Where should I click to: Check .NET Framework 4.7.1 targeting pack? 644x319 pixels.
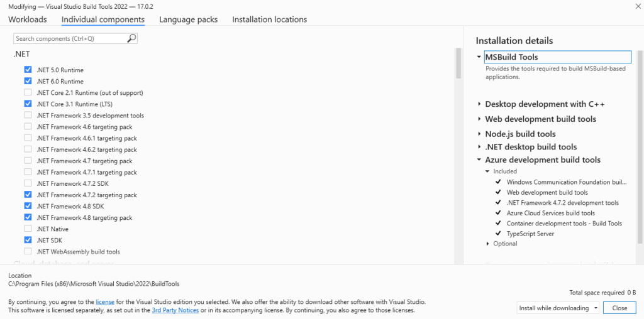[28, 172]
